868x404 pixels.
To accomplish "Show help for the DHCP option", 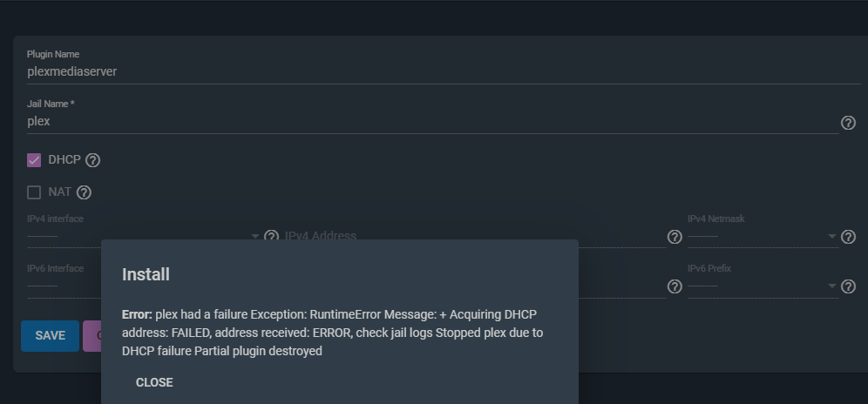I will (93, 160).
